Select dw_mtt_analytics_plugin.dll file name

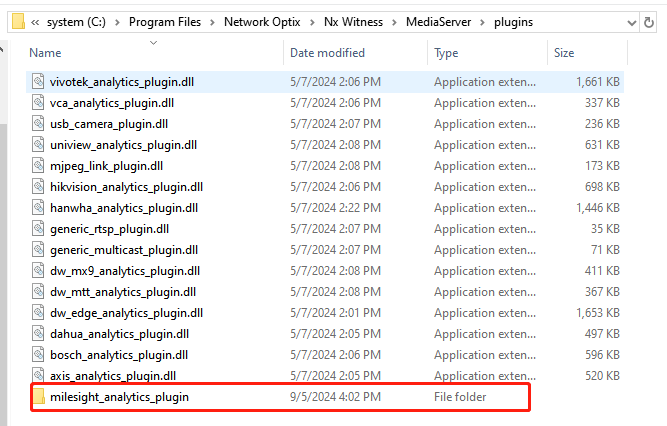[123, 292]
